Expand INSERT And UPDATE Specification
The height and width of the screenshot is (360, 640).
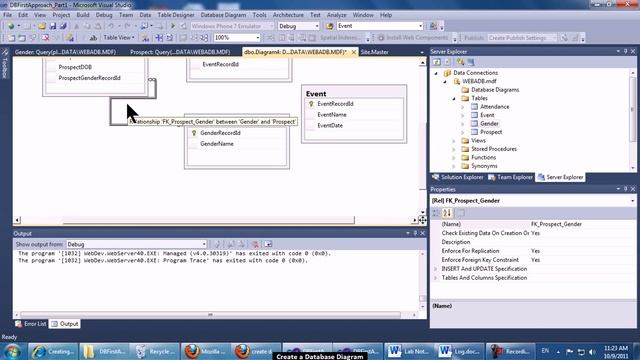[436, 269]
